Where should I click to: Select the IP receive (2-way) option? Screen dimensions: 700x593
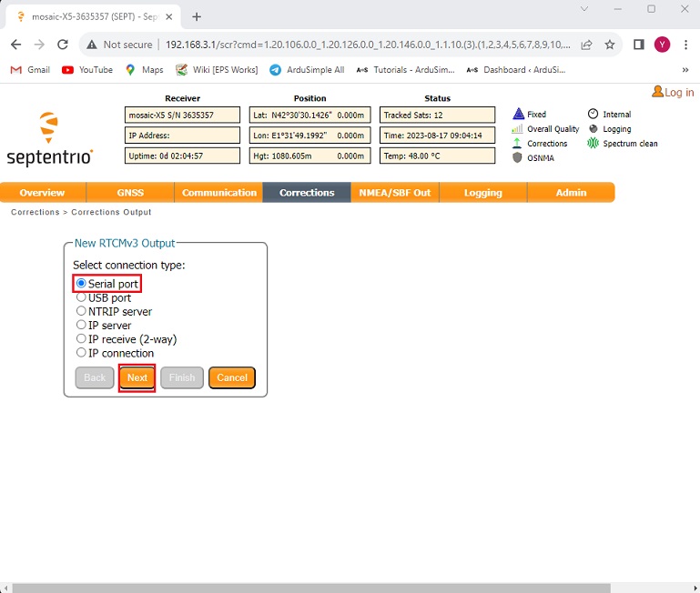coord(81,339)
